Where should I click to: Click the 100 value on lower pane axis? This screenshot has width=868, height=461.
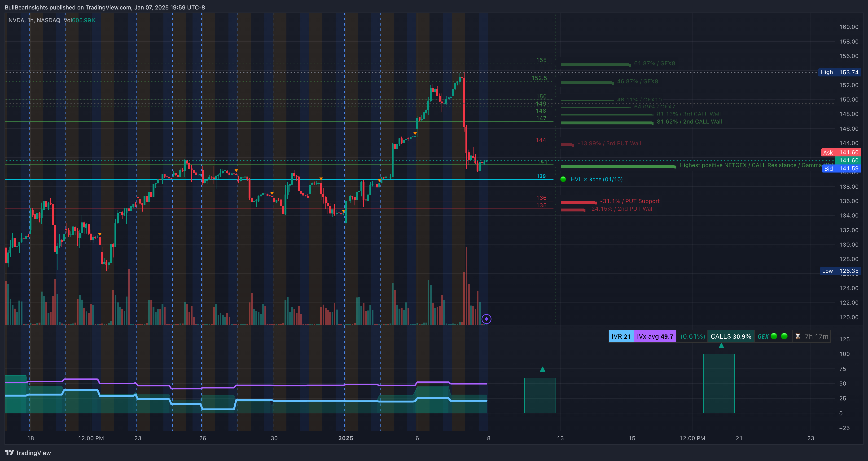844,354
